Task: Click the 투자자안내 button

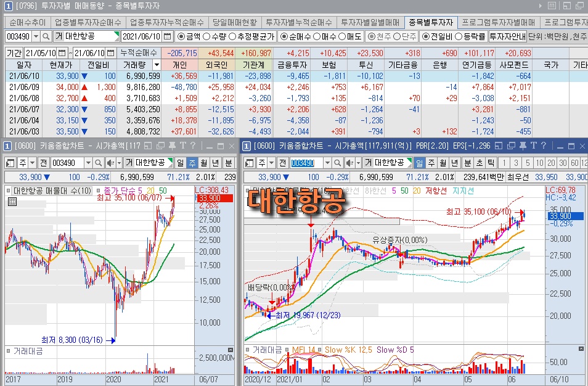Action: 507,36
